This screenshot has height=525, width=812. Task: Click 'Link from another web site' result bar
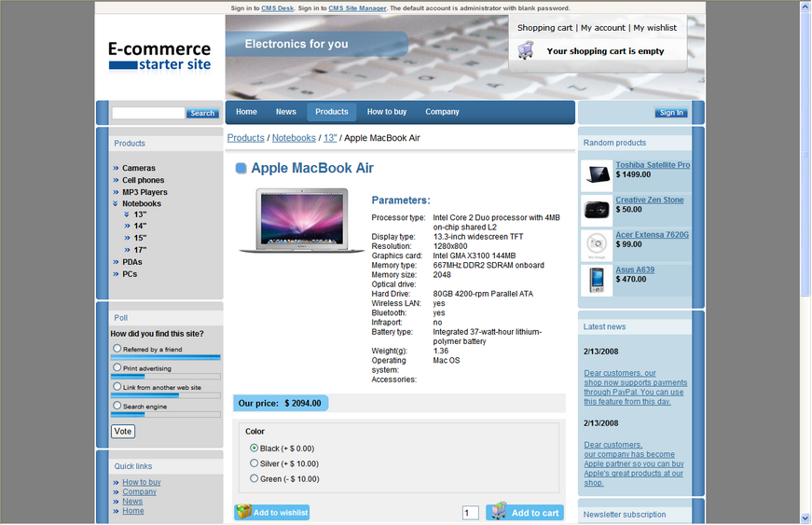(166, 395)
